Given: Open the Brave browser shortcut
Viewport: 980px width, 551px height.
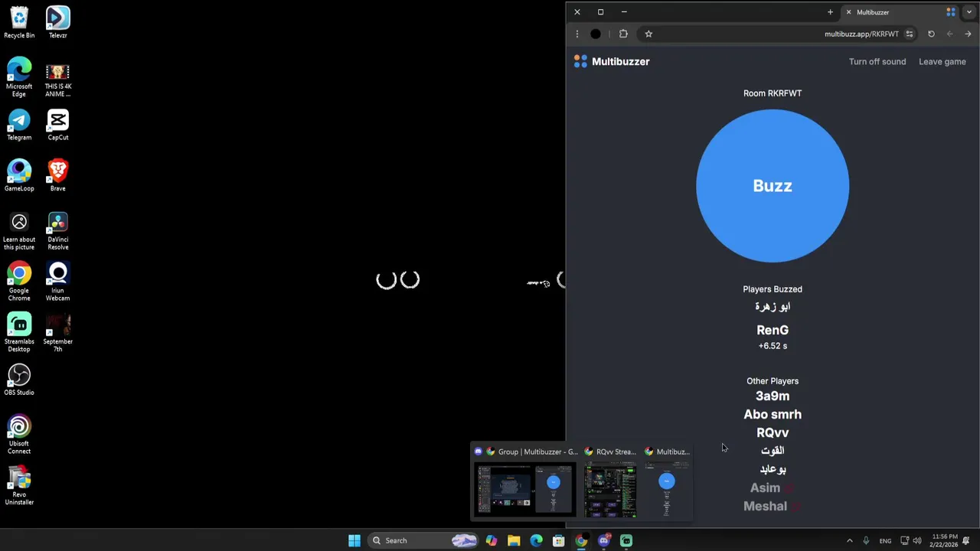Looking at the screenshot, I should pyautogui.click(x=57, y=176).
